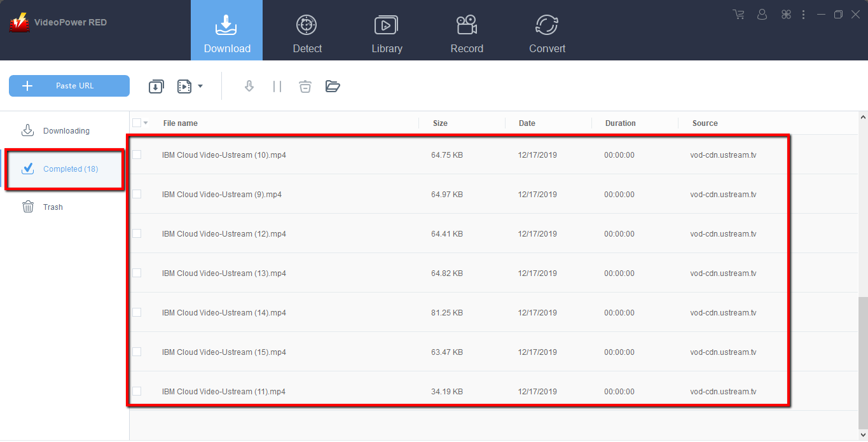Select the checkbox beside IBM Cloud Video-Ustream (14).mp4
The width and height of the screenshot is (868, 442).
(x=136, y=312)
